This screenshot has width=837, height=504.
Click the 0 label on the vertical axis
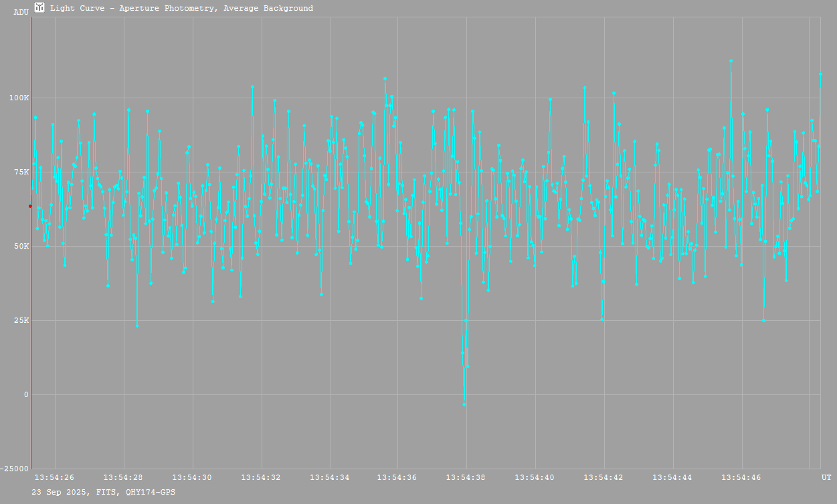point(26,395)
